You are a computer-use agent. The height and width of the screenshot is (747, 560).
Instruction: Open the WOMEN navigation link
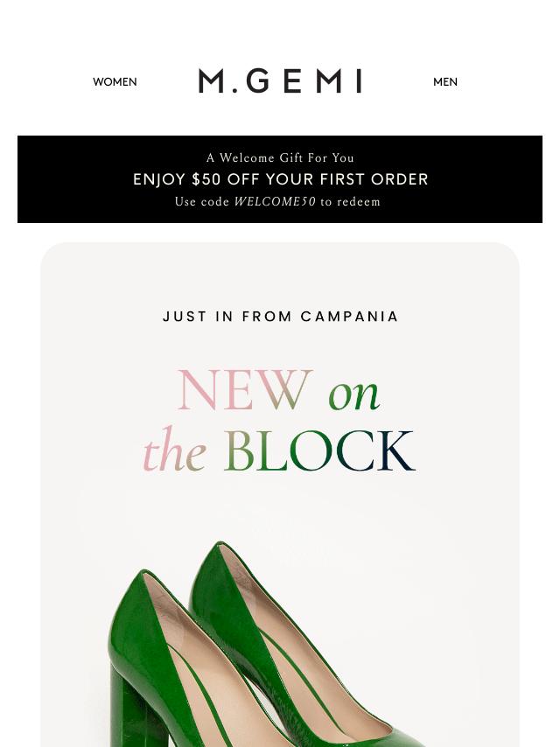click(x=115, y=82)
